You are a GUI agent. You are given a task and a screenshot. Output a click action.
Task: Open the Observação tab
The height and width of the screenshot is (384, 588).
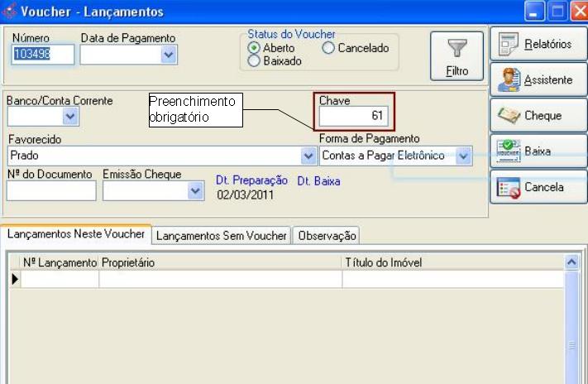326,236
